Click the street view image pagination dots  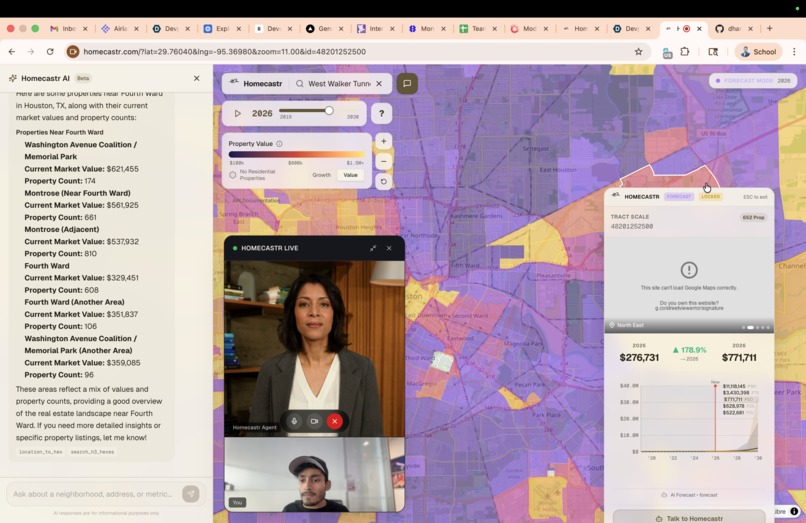point(756,327)
